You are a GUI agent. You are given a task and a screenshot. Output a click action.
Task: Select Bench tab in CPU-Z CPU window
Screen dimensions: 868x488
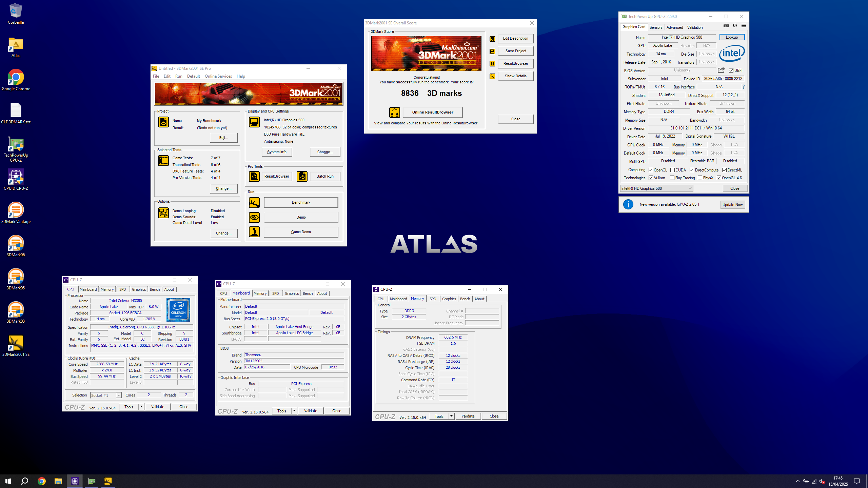pos(155,289)
